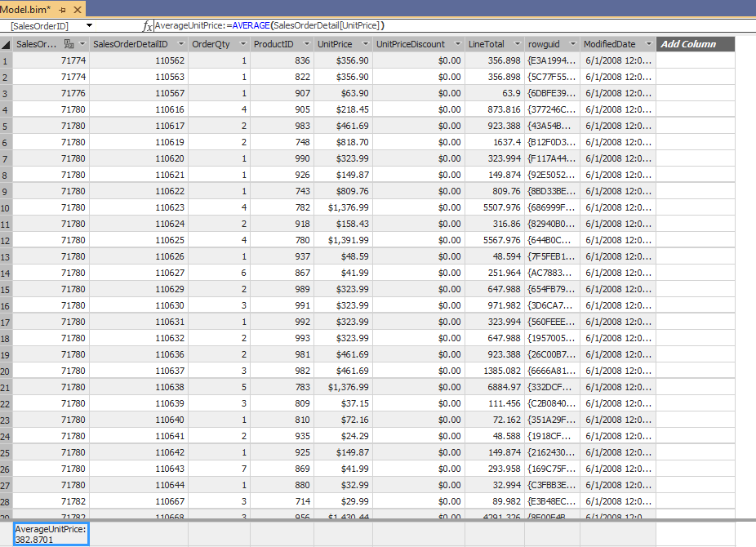Click rowguid cell {6DBFE39...
Image resolution: width=756 pixels, height=547 pixels.
coord(552,93)
